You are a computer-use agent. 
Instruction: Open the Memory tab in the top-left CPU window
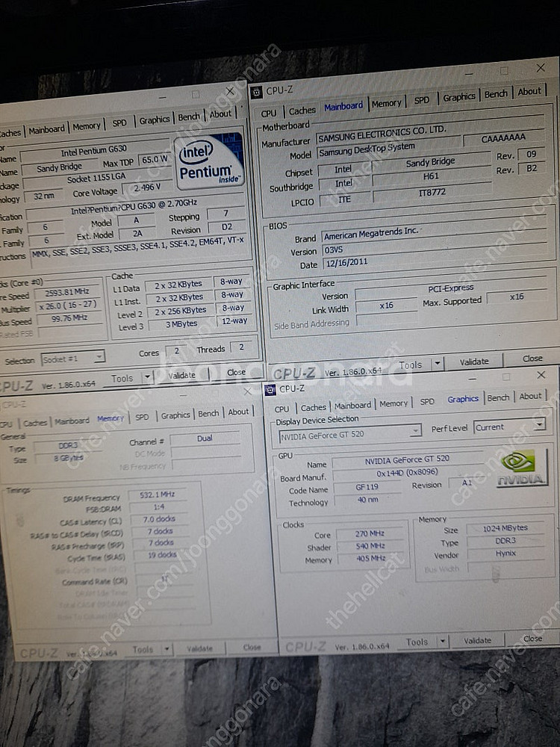(x=87, y=126)
